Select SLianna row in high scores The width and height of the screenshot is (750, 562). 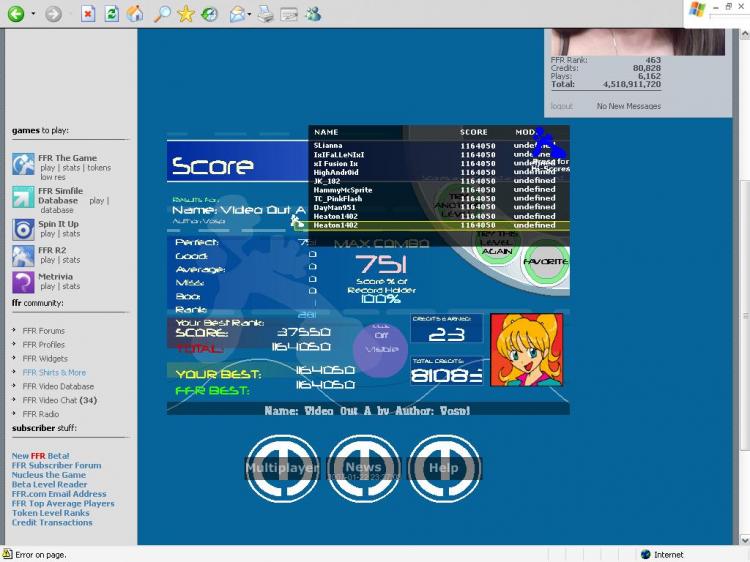(x=439, y=145)
